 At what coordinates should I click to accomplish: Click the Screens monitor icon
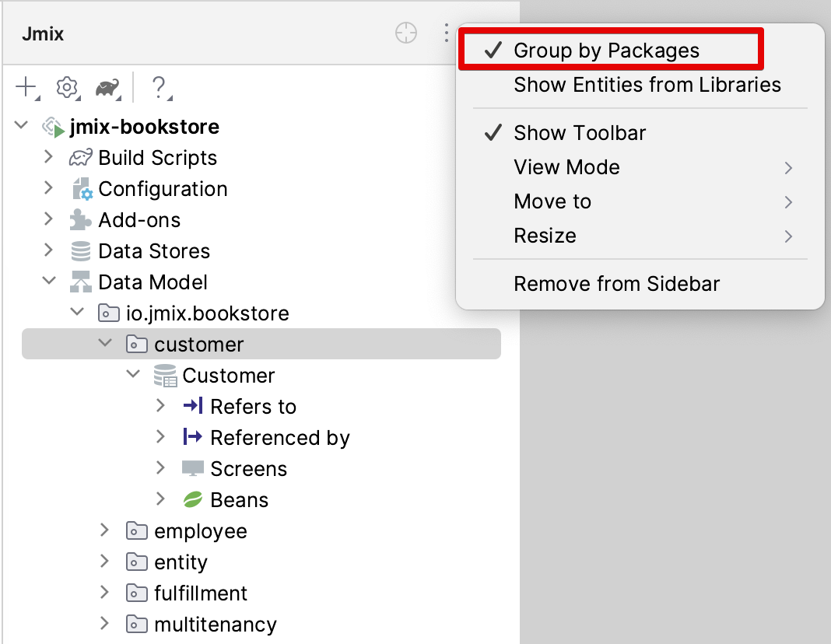pyautogui.click(x=193, y=469)
